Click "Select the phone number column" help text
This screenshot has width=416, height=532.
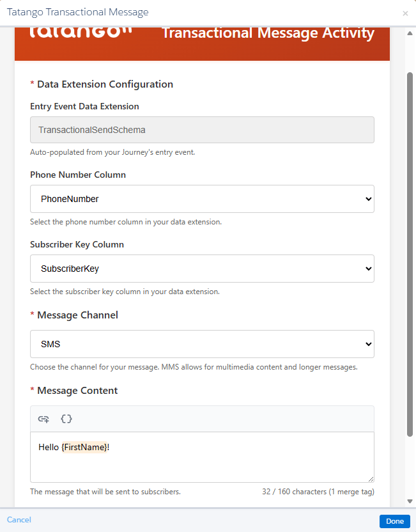[x=126, y=222]
